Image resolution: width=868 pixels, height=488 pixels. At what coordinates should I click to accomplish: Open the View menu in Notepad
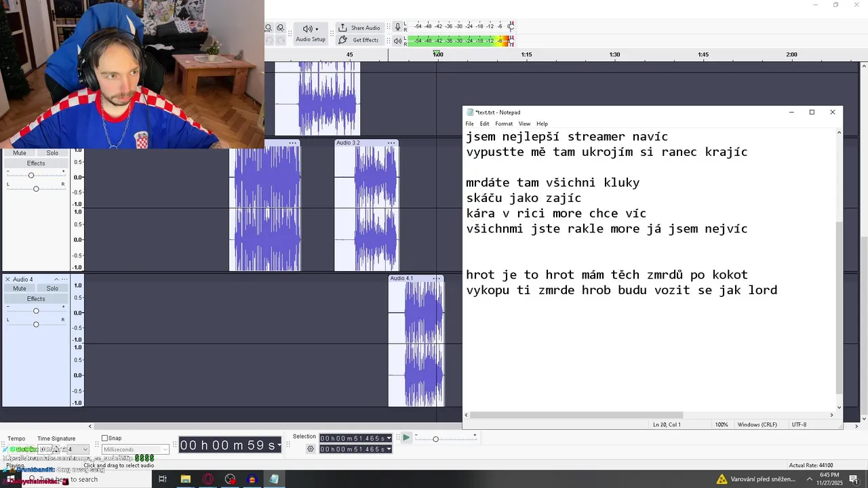coord(524,124)
